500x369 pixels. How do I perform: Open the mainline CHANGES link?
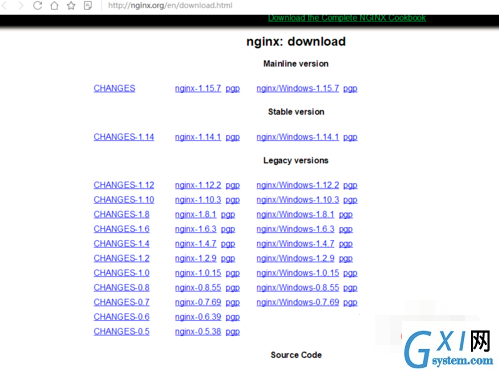coord(114,88)
